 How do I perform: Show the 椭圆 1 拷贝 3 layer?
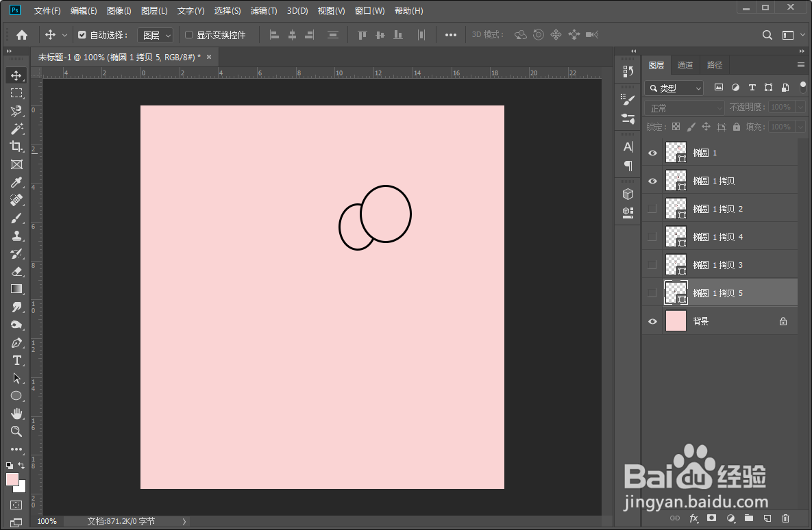[652, 264]
